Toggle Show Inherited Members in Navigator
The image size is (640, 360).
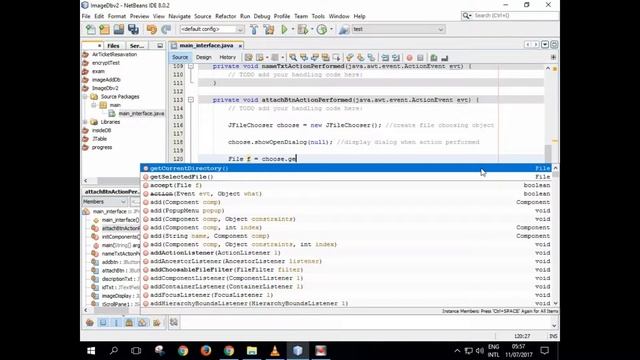click(x=90, y=323)
